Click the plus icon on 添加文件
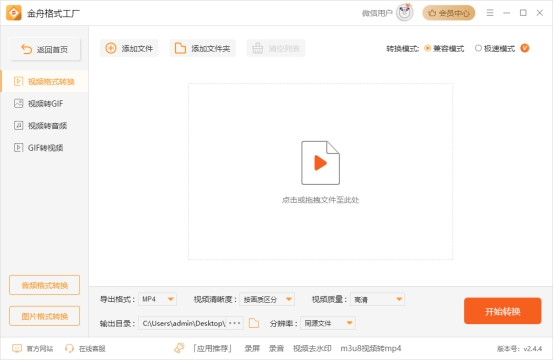The width and height of the screenshot is (554, 360). (111, 48)
